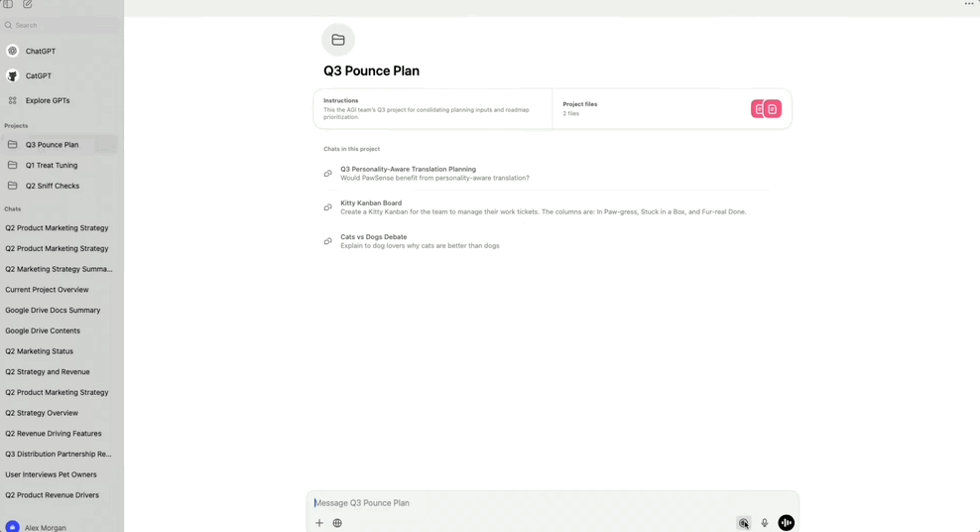Click chat icon beside Q3 Personality-Aware Translation

coord(327,174)
